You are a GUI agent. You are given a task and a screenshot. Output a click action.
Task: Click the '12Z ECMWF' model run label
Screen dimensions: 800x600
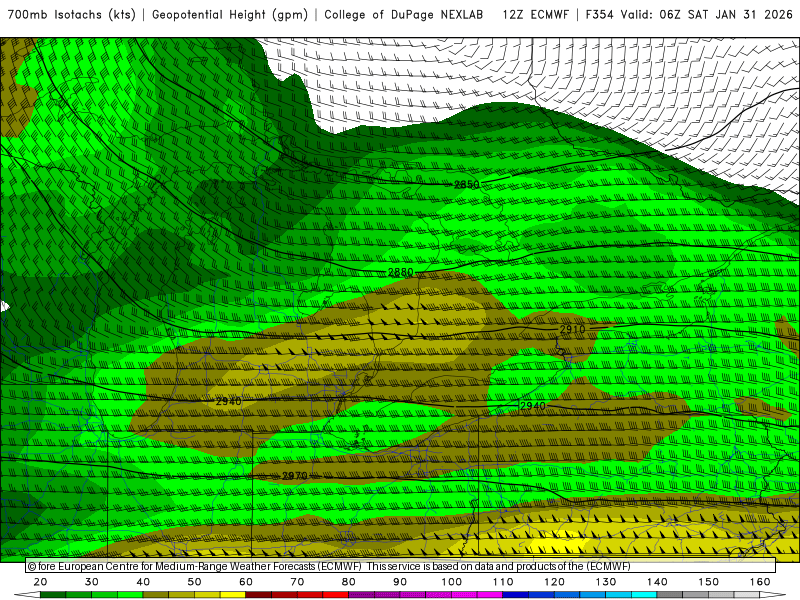[x=535, y=15]
